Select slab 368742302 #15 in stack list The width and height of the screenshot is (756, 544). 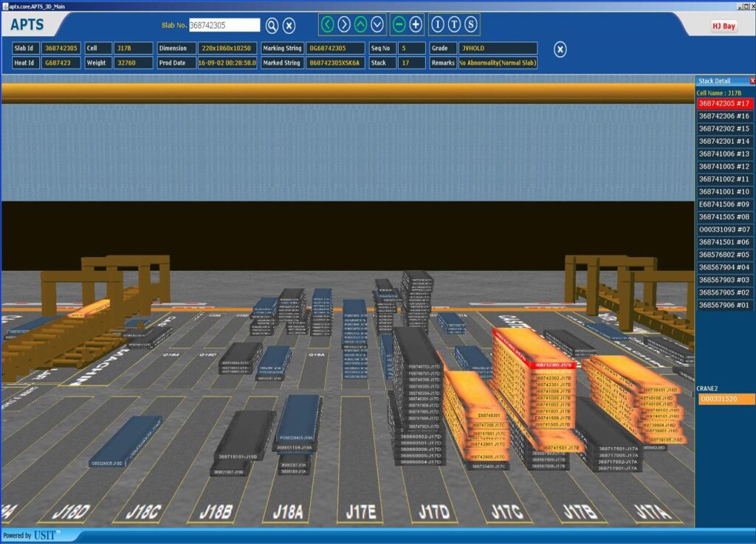(x=725, y=128)
